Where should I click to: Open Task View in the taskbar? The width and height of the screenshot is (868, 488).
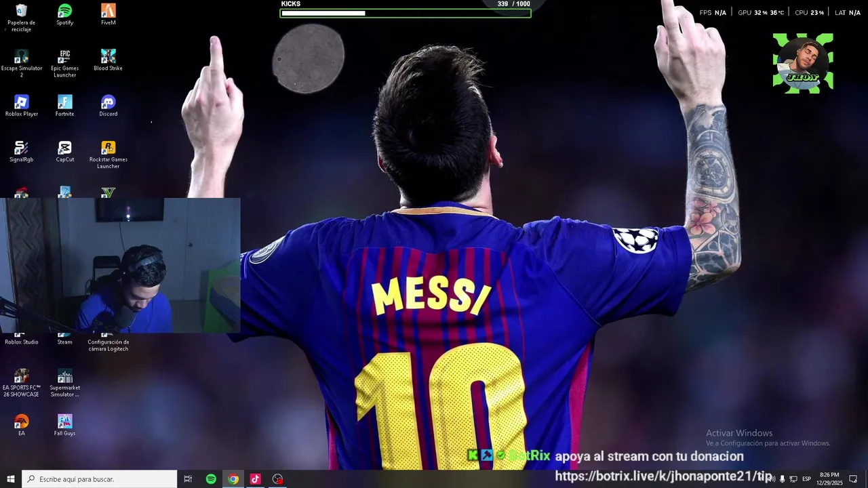click(x=188, y=479)
